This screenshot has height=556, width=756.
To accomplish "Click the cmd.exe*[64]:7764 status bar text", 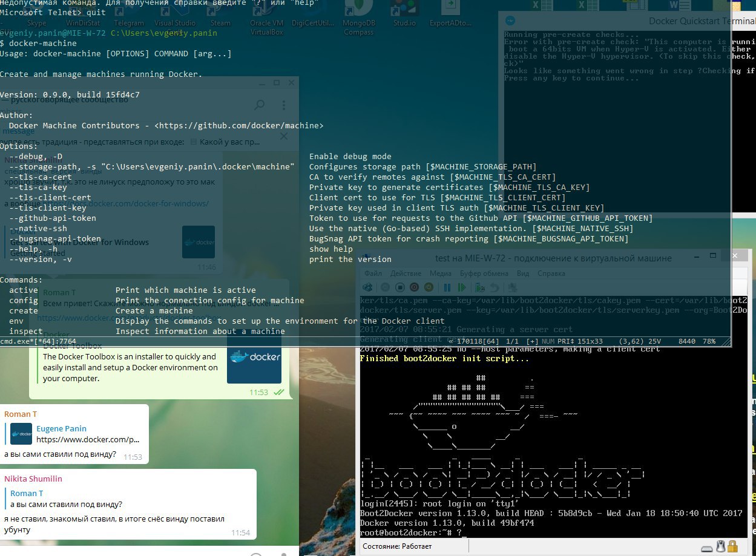I will [x=38, y=342].
